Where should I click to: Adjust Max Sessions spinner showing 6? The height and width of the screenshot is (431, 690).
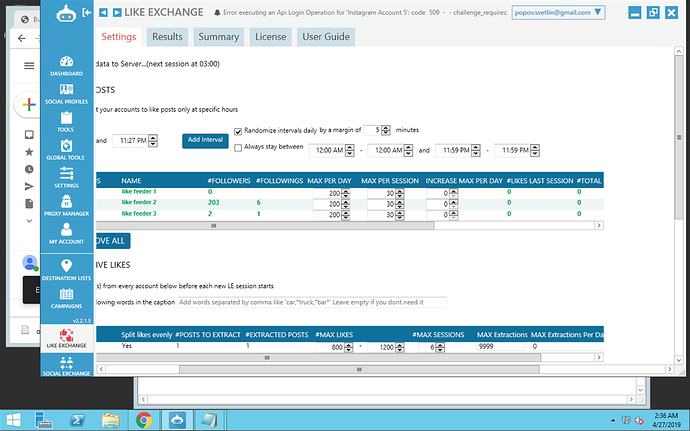pyautogui.click(x=440, y=347)
